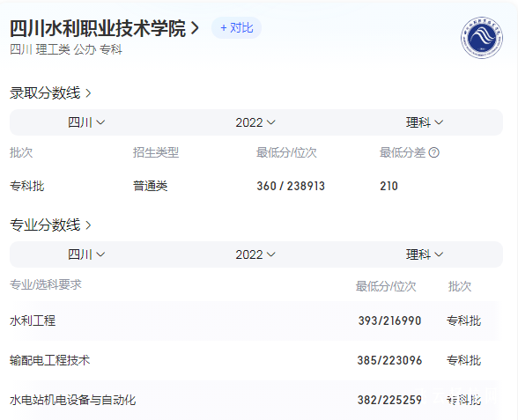Screen dimensions: 518x420
Task: Click the 385/223096 score cell
Action: pos(389,360)
